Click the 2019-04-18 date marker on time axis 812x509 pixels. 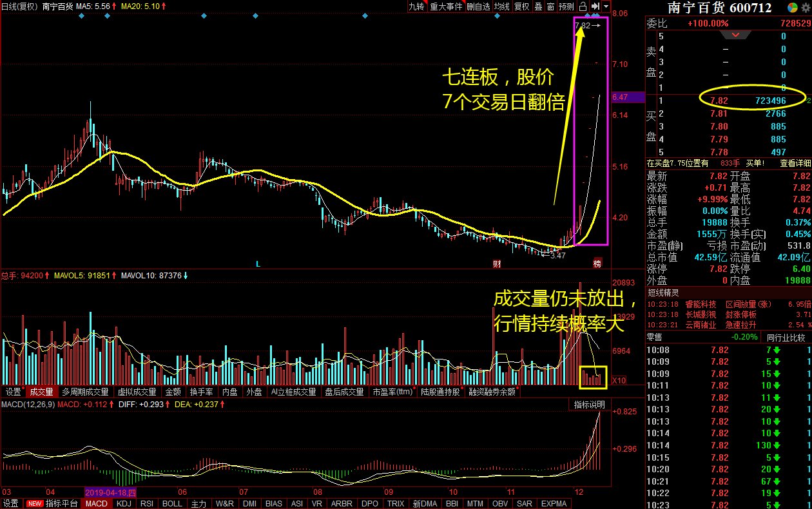pos(110,491)
